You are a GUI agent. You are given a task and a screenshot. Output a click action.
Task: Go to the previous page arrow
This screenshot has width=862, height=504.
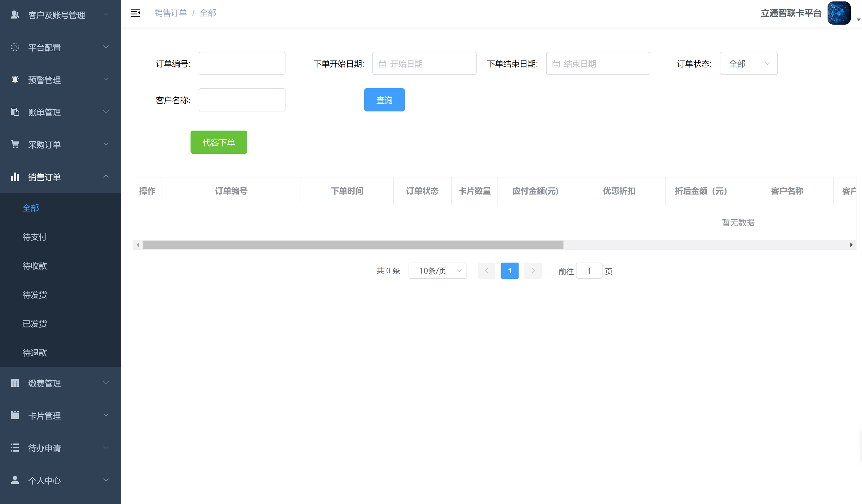click(x=486, y=271)
